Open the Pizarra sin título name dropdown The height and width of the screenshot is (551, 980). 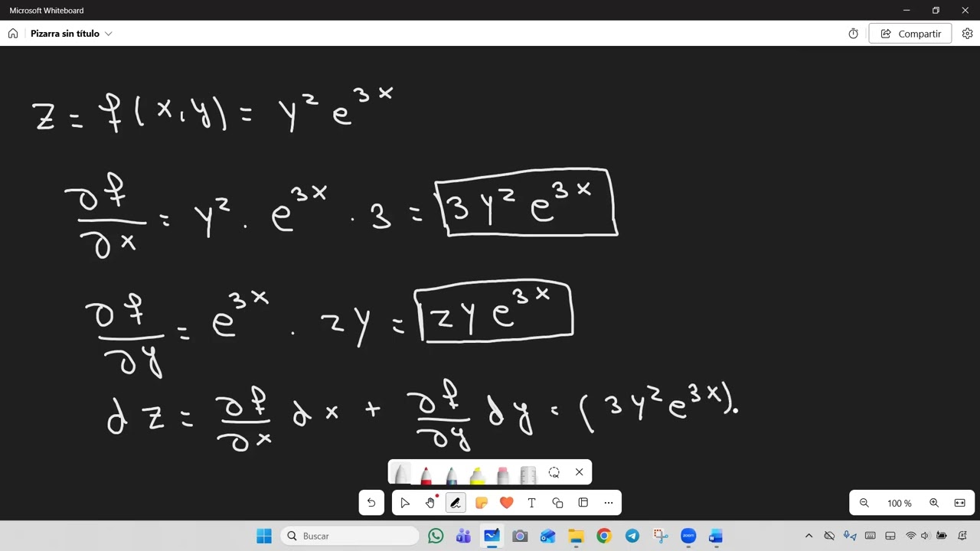point(71,34)
